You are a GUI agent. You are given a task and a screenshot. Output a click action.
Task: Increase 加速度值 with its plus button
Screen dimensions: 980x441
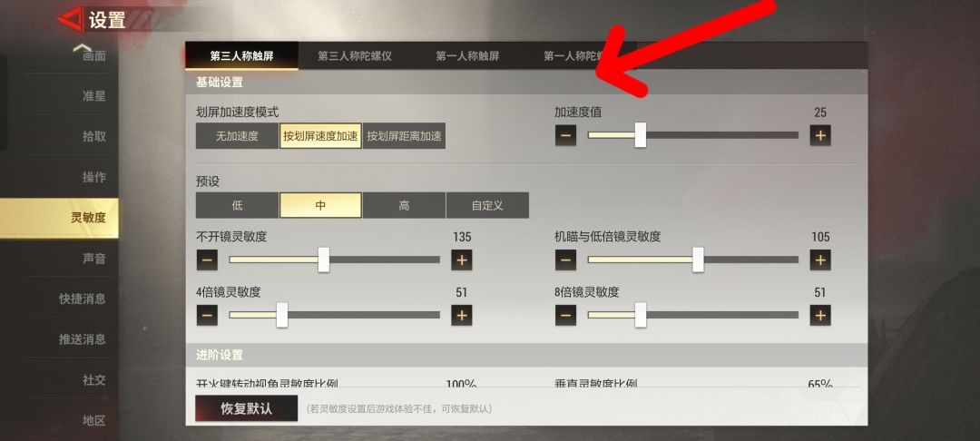[820, 135]
